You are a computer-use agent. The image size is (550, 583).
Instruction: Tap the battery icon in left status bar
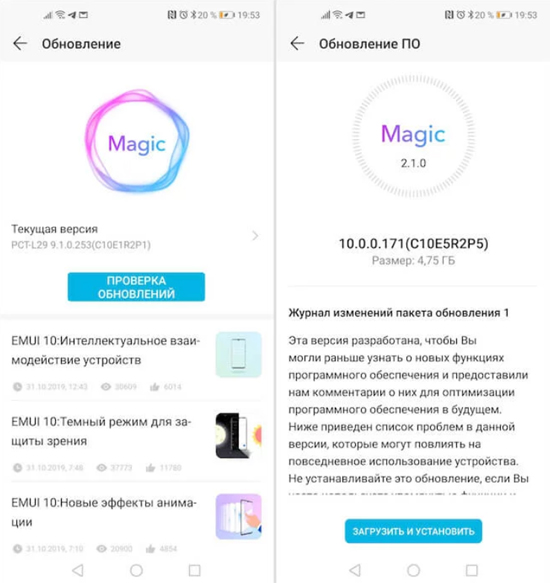(x=227, y=15)
